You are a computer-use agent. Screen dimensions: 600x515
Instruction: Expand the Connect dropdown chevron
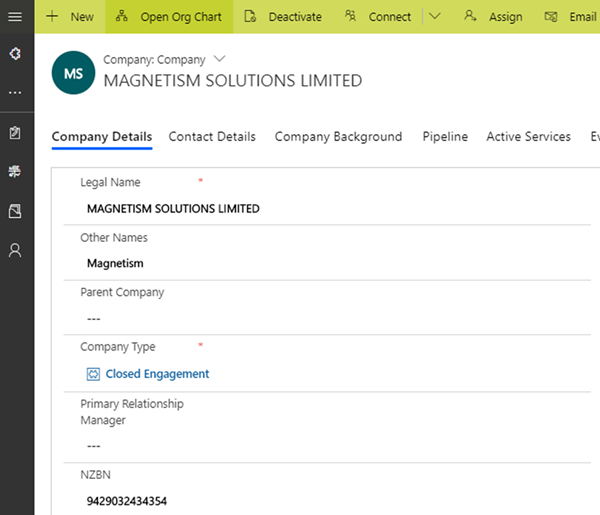point(434,17)
